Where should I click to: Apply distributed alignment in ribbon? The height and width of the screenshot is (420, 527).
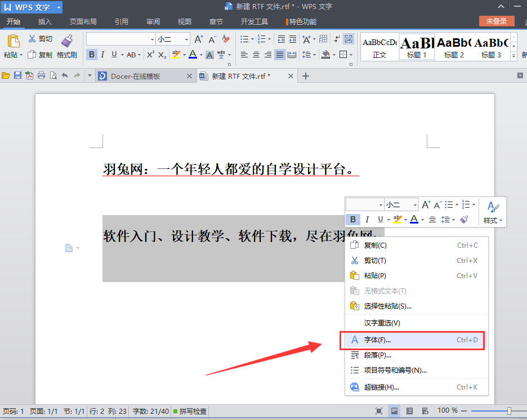tap(292, 55)
